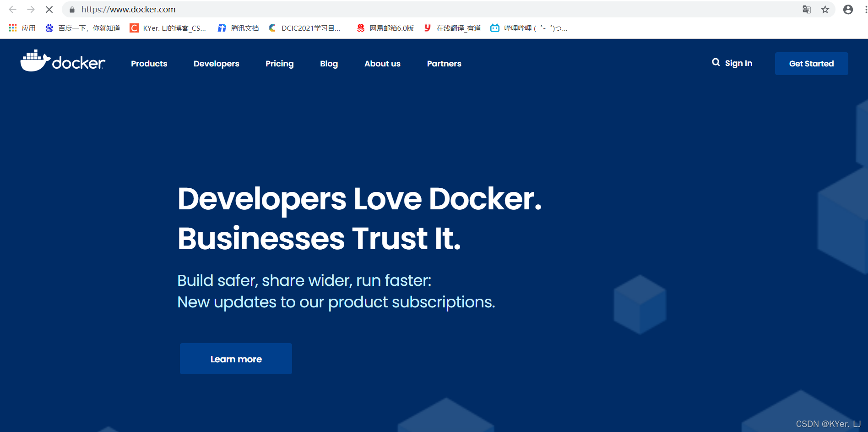The image size is (868, 432).
Task: Open the 百度一下 bookmark
Action: pyautogui.click(x=83, y=28)
